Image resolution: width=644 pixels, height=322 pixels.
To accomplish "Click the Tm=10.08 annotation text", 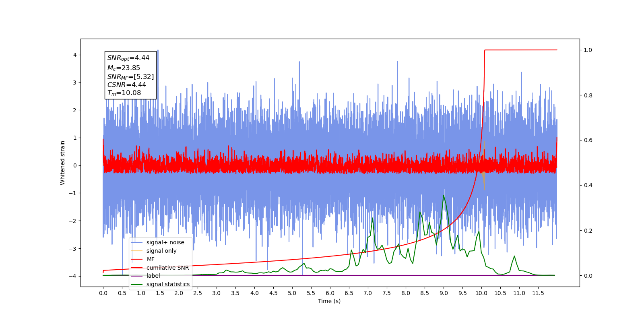I will 124,93.
